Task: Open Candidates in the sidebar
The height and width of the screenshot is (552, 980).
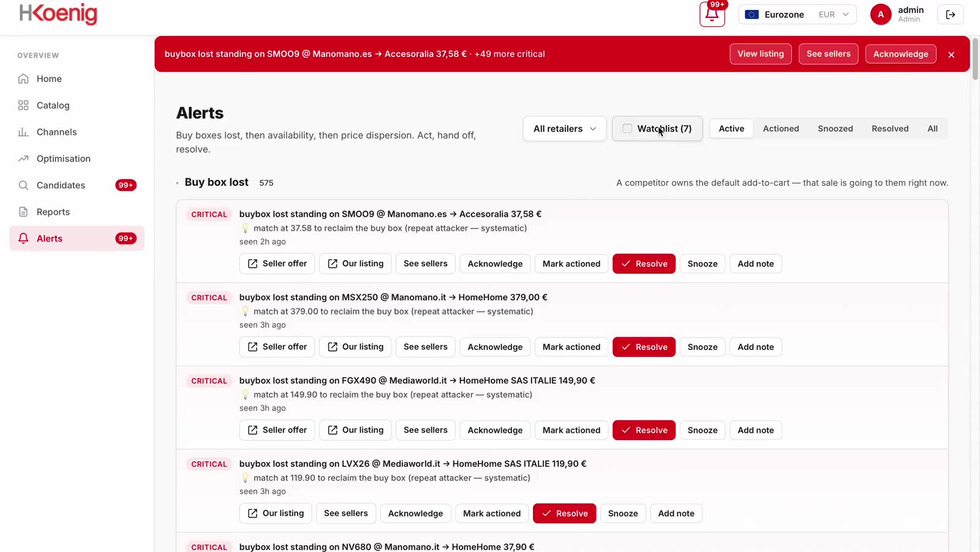Action: click(x=77, y=185)
